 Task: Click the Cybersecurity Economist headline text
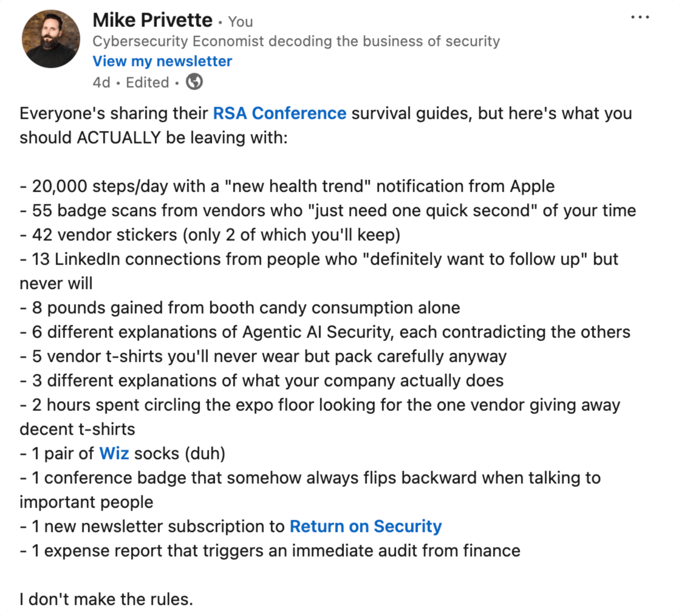pyautogui.click(x=296, y=41)
